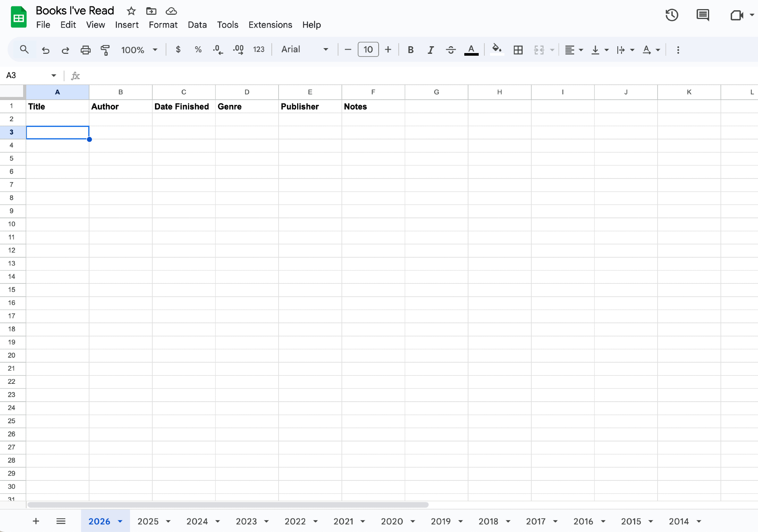Toggle italic formatting
The height and width of the screenshot is (532, 758).
point(431,50)
